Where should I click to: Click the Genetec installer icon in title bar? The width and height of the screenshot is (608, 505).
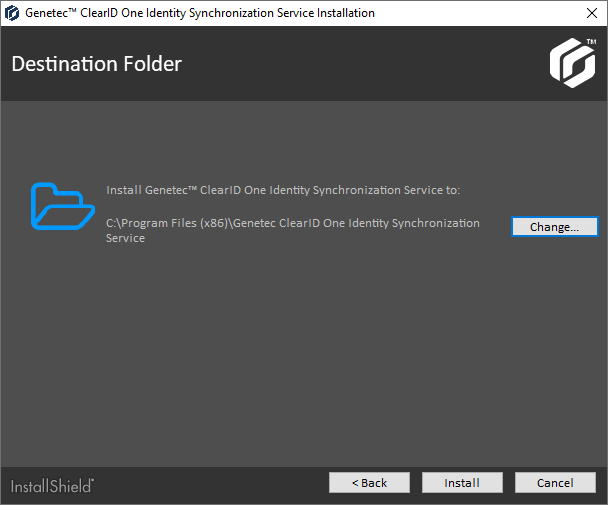[13, 13]
